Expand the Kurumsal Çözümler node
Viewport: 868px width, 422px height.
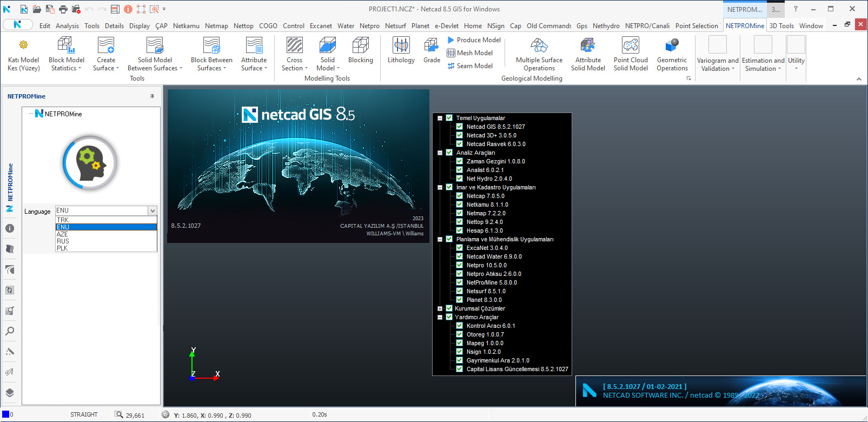coord(440,308)
